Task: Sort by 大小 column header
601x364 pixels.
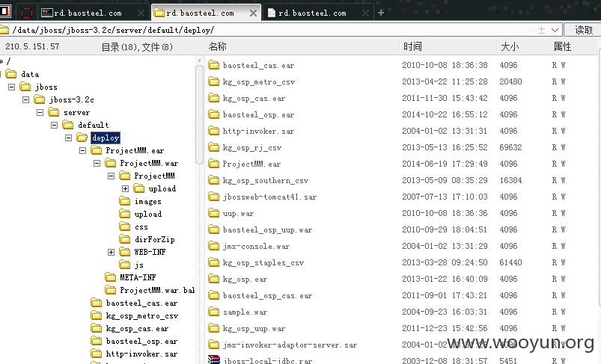Action: coord(510,46)
